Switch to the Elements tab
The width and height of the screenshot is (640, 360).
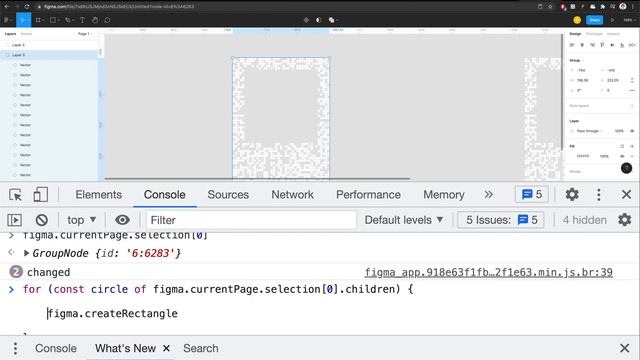[x=98, y=195]
